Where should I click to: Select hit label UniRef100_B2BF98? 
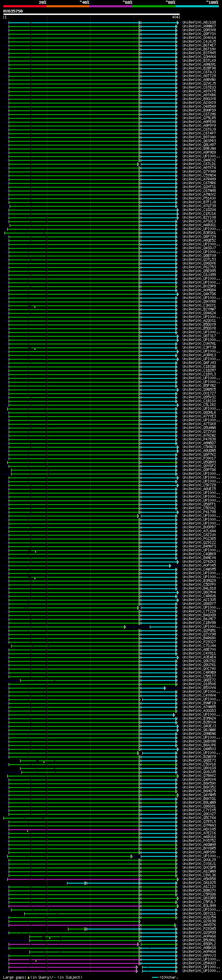199,68
